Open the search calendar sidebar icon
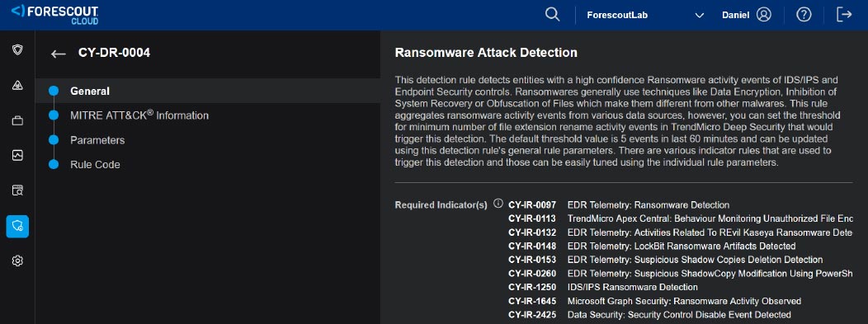Image resolution: width=868 pixels, height=324 pixels. (17, 190)
